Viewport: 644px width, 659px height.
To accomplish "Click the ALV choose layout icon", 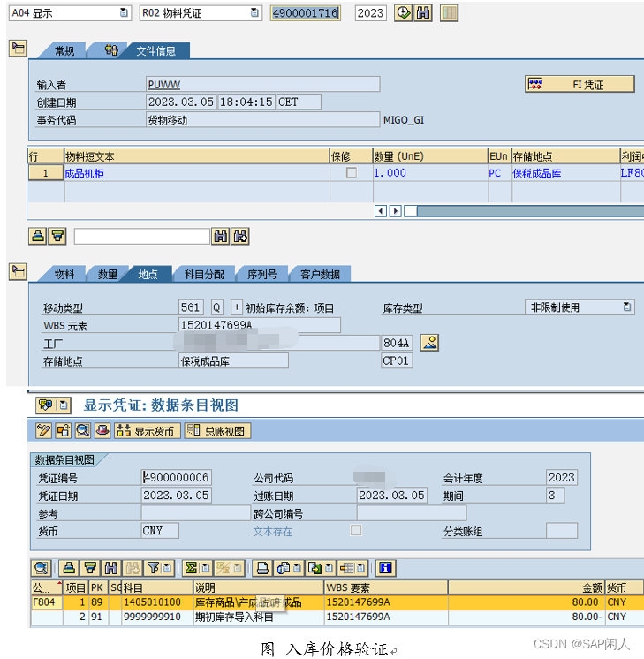I will [347, 568].
